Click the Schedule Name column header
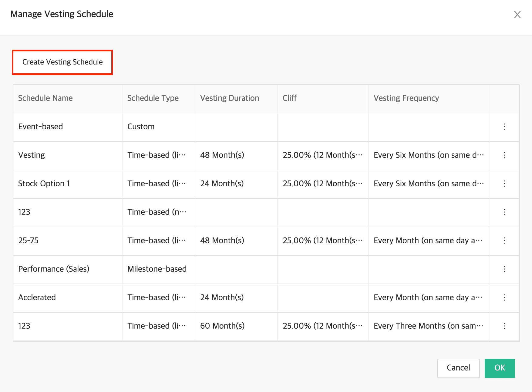The width and height of the screenshot is (532, 392). (45, 98)
